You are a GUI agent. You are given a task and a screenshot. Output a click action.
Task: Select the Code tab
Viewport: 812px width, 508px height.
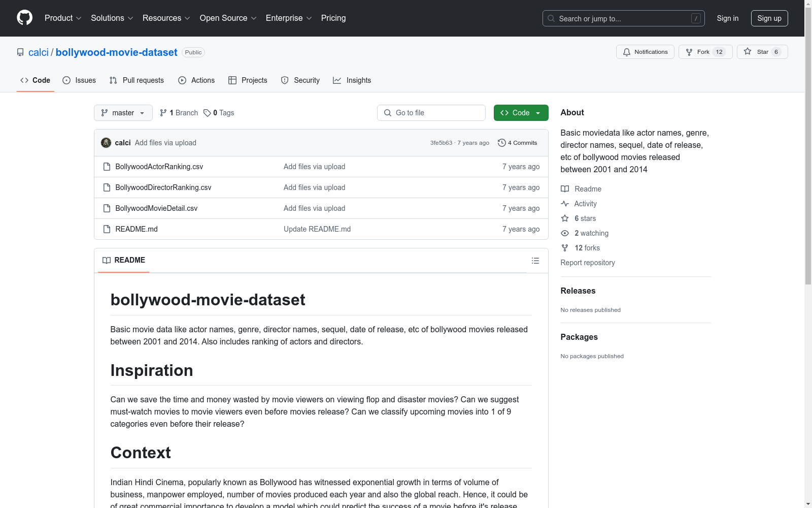[x=36, y=80]
